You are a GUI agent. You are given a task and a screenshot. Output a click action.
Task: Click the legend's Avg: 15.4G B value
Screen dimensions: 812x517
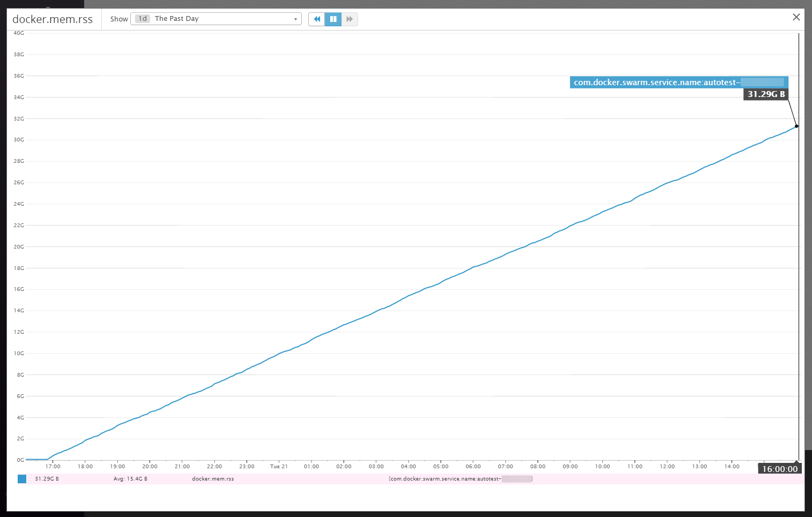[x=130, y=479]
